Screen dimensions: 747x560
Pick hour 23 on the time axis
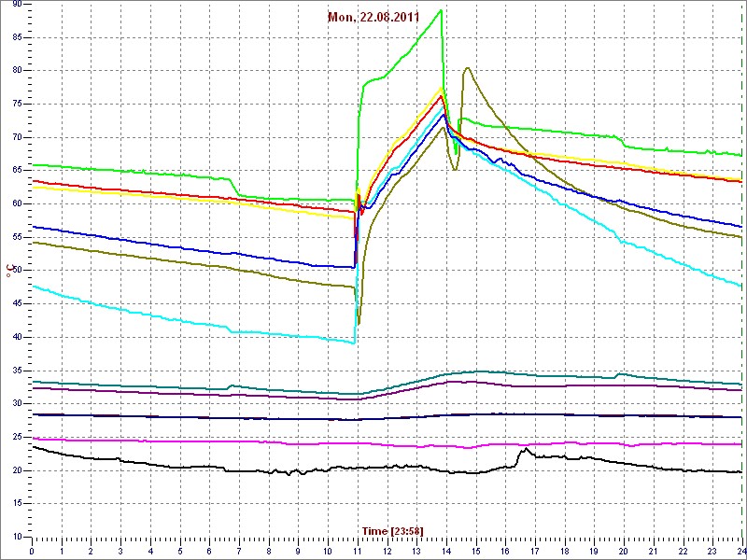click(712, 551)
